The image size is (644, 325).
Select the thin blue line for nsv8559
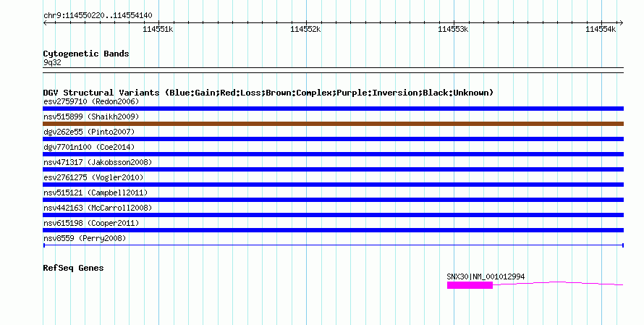tap(333, 245)
